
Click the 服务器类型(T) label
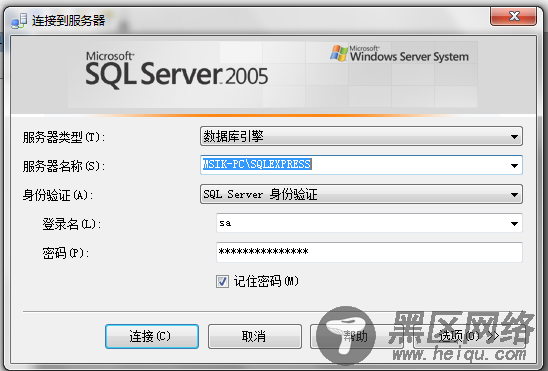[64, 137]
